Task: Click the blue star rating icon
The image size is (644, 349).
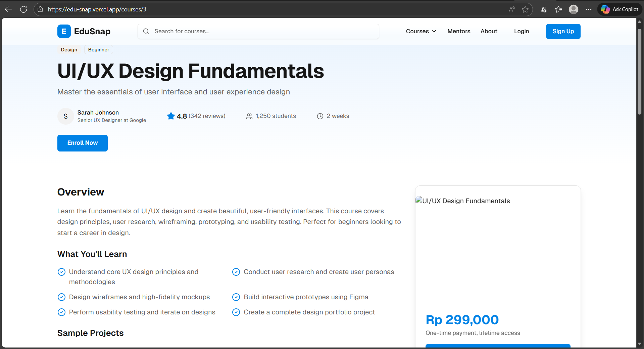Action: 171,116
